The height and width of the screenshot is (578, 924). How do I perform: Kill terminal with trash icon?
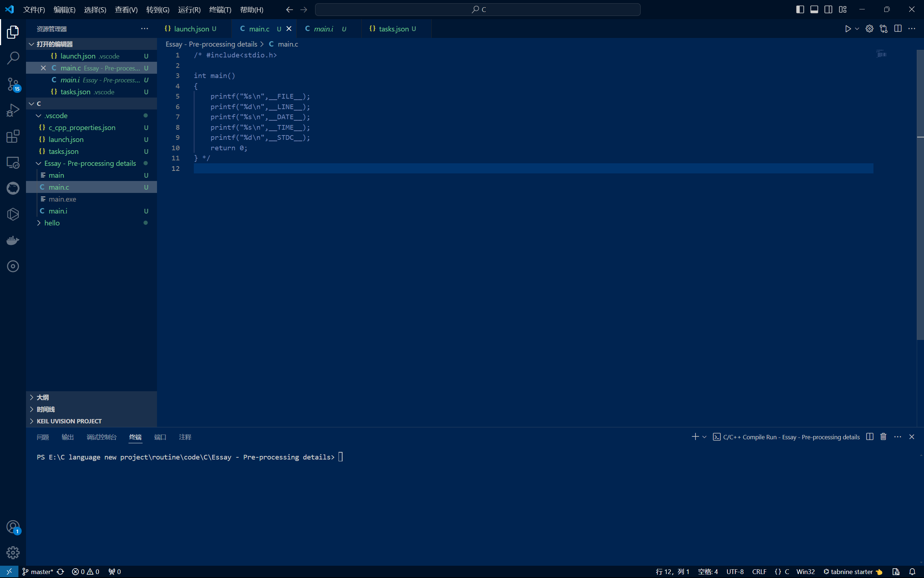click(883, 436)
